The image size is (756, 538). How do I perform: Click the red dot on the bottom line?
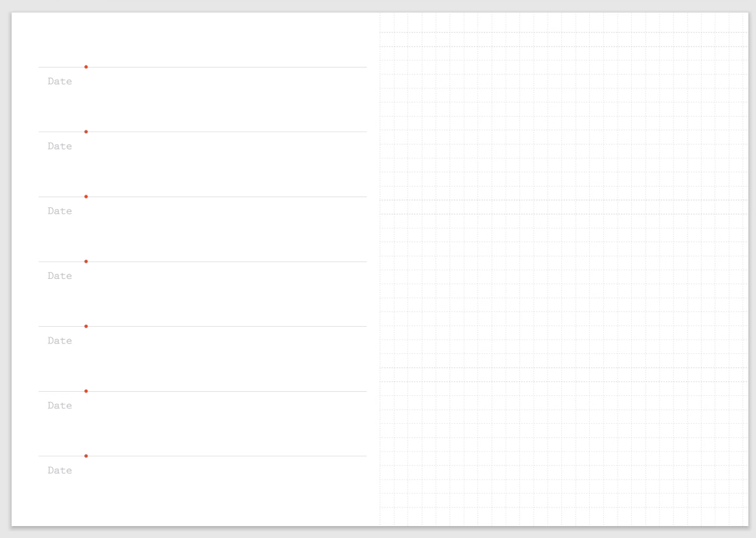coord(86,456)
